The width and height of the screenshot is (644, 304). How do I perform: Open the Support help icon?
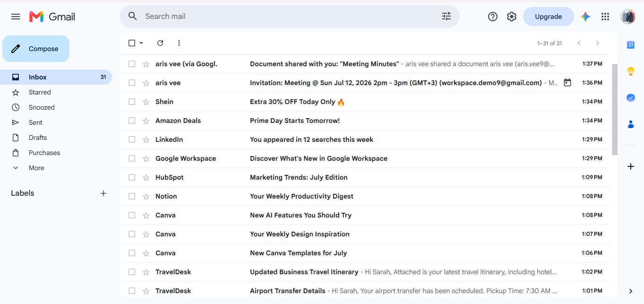click(493, 17)
